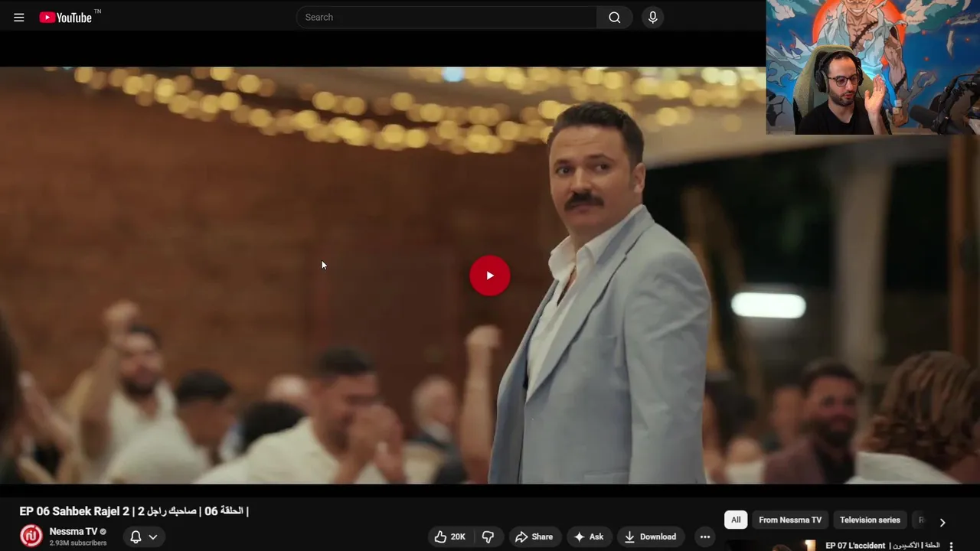Open Nessma TV channel avatar
The height and width of the screenshot is (551, 980).
pos(31,536)
